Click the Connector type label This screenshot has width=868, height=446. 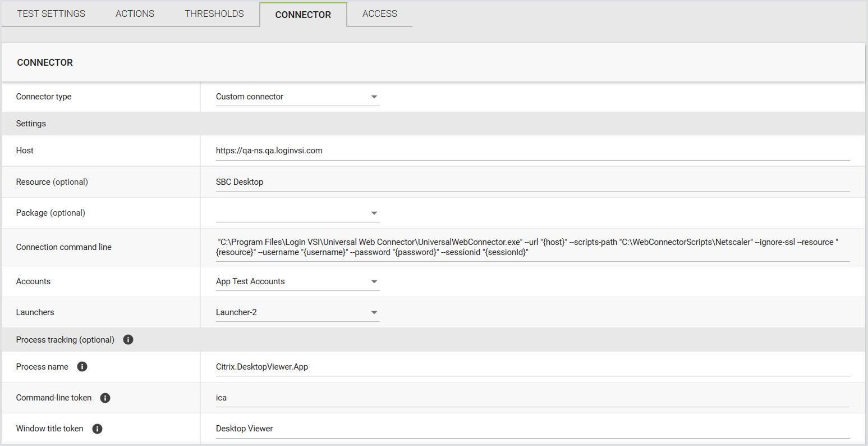[44, 97]
